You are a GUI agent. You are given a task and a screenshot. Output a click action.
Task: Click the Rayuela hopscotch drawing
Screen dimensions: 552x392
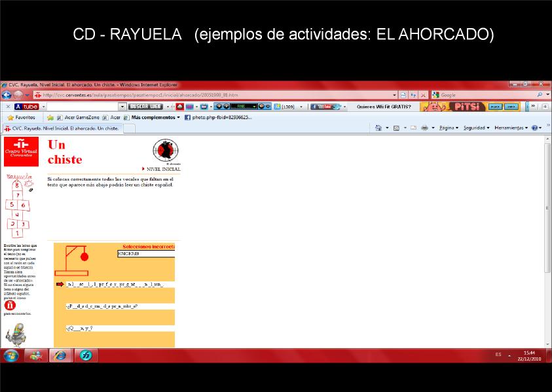click(19, 206)
